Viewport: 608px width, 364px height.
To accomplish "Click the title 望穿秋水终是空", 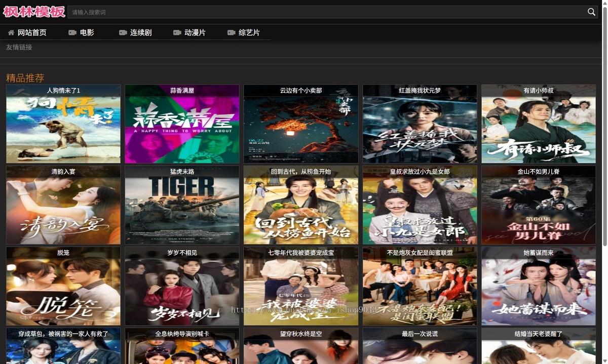I will tap(301, 334).
